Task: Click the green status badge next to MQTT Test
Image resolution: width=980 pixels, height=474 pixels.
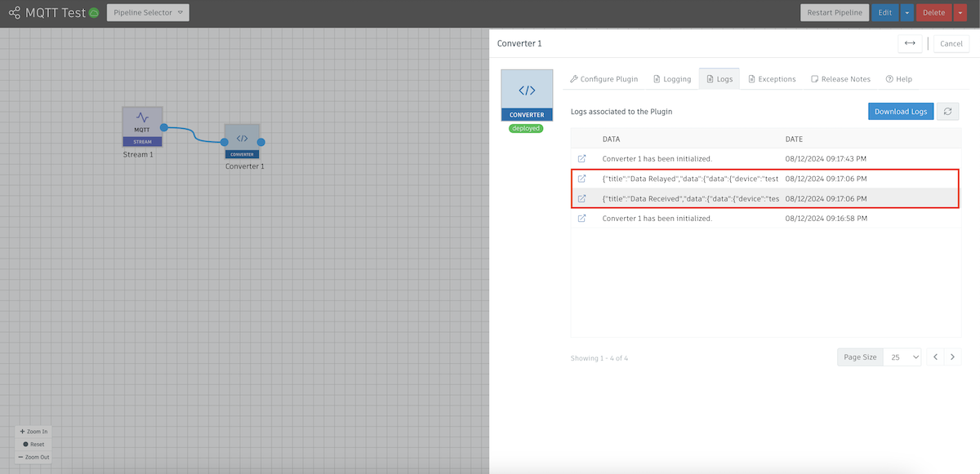Action: [94, 13]
